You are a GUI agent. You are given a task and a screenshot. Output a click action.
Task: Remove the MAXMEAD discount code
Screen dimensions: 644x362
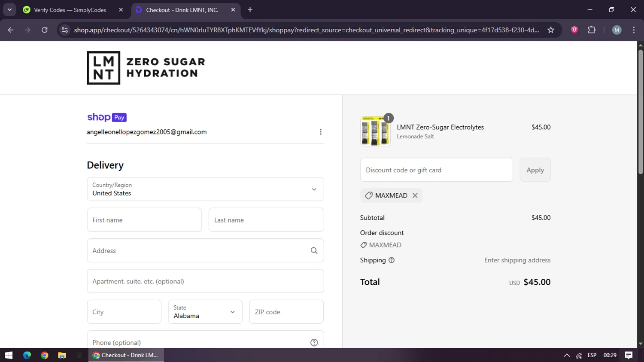tap(415, 195)
